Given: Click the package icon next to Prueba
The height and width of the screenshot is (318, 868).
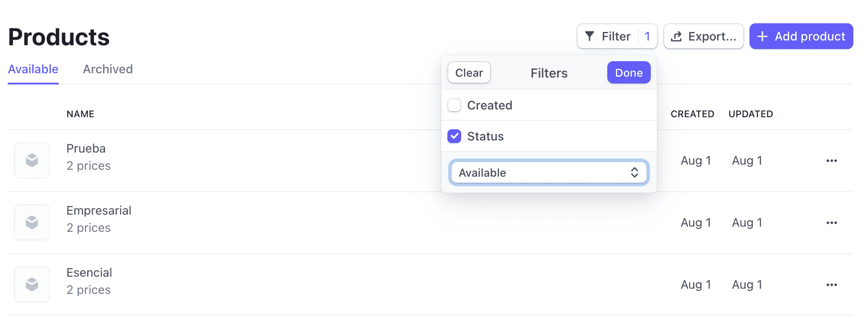Looking at the screenshot, I should 32,160.
